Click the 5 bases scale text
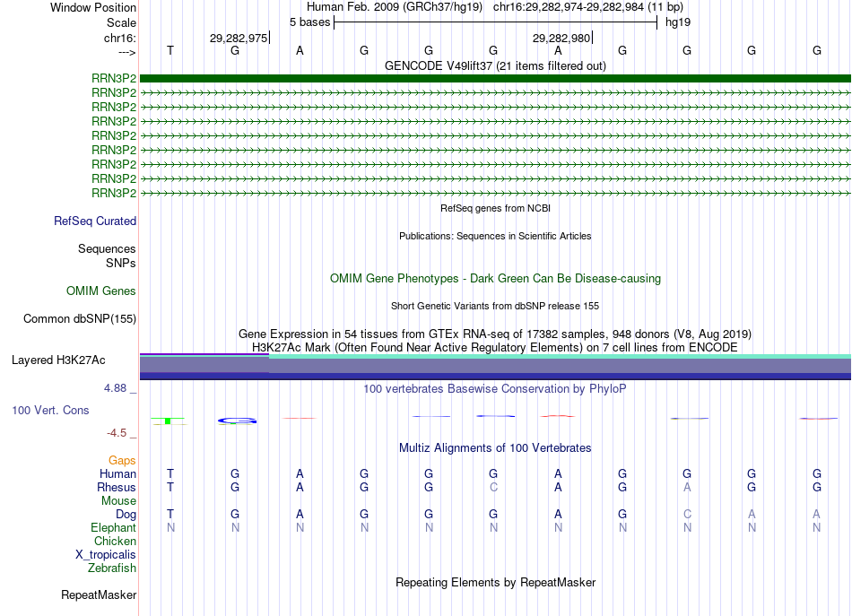This screenshot has height=616, width=852. [x=309, y=22]
